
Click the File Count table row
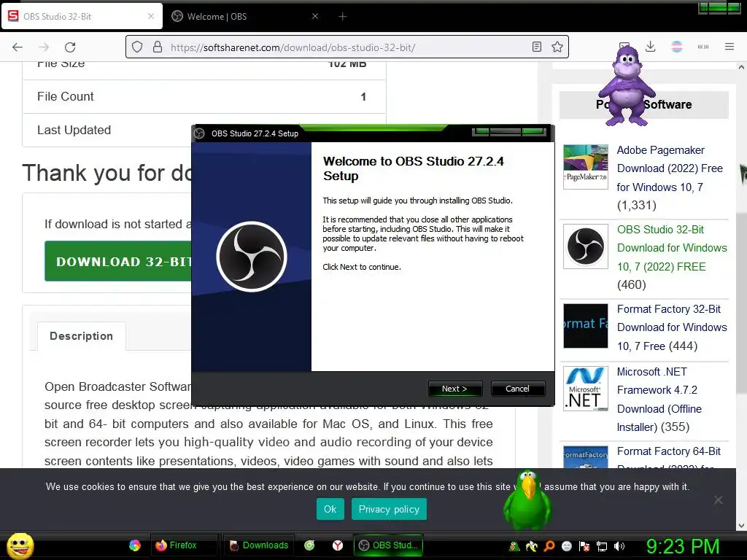(x=204, y=97)
